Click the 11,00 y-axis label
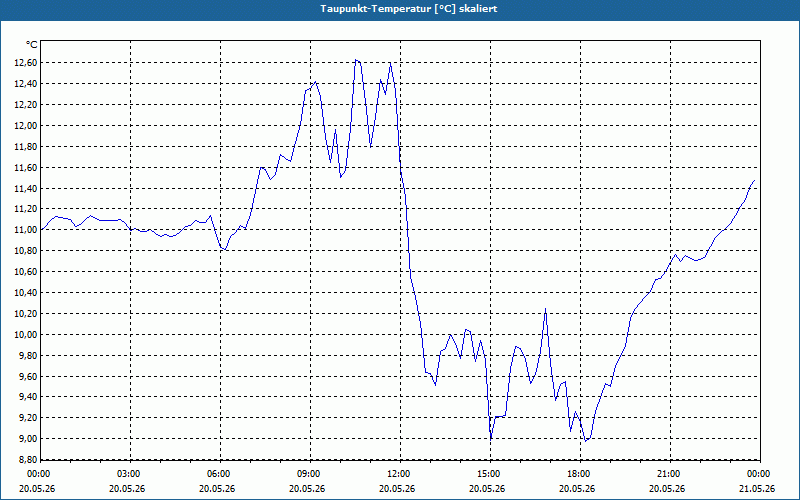800x500 pixels. point(27,230)
